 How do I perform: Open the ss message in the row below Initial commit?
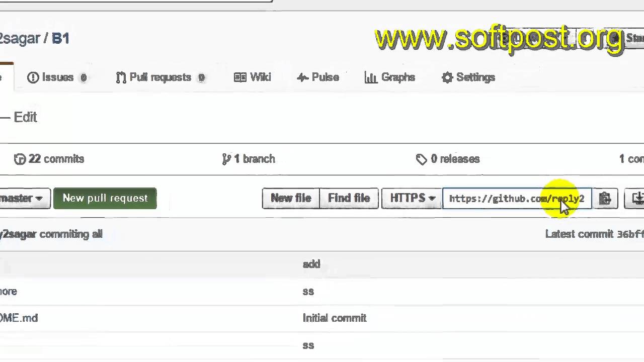(x=308, y=345)
